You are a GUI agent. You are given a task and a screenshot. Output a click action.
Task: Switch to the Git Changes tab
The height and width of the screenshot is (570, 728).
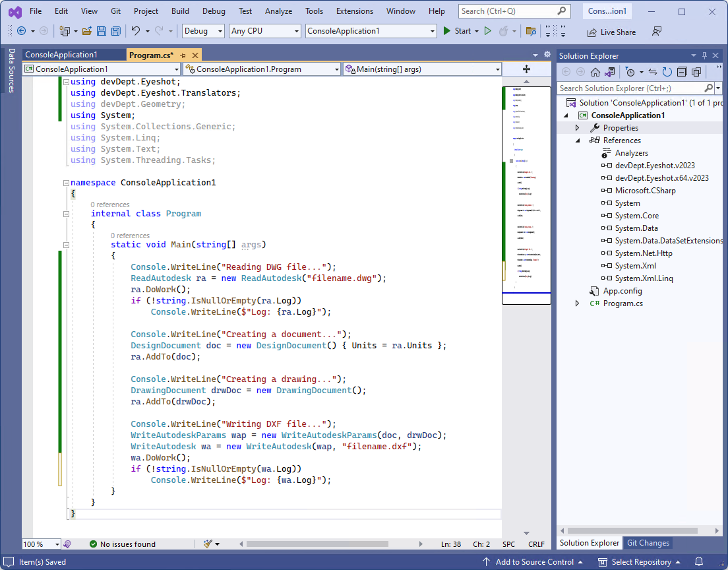[648, 543]
